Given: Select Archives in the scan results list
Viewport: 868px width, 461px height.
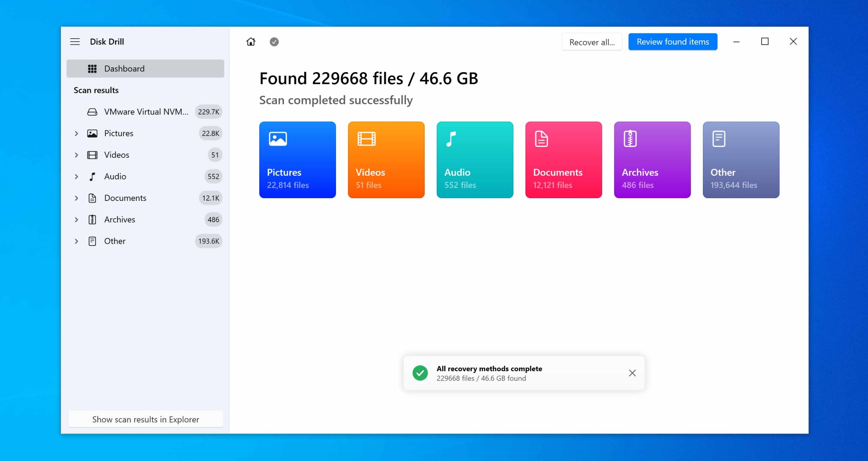Looking at the screenshot, I should pyautogui.click(x=119, y=219).
